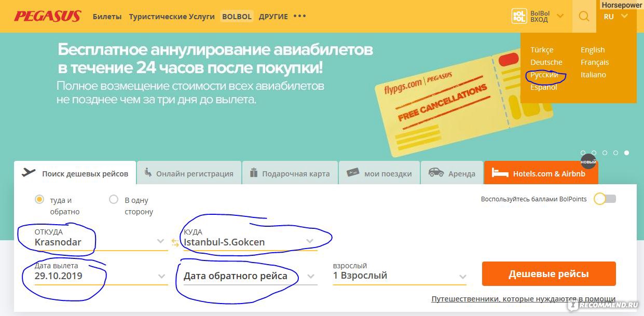Select the one-way radio option
The height and width of the screenshot is (316, 644).
tap(114, 199)
